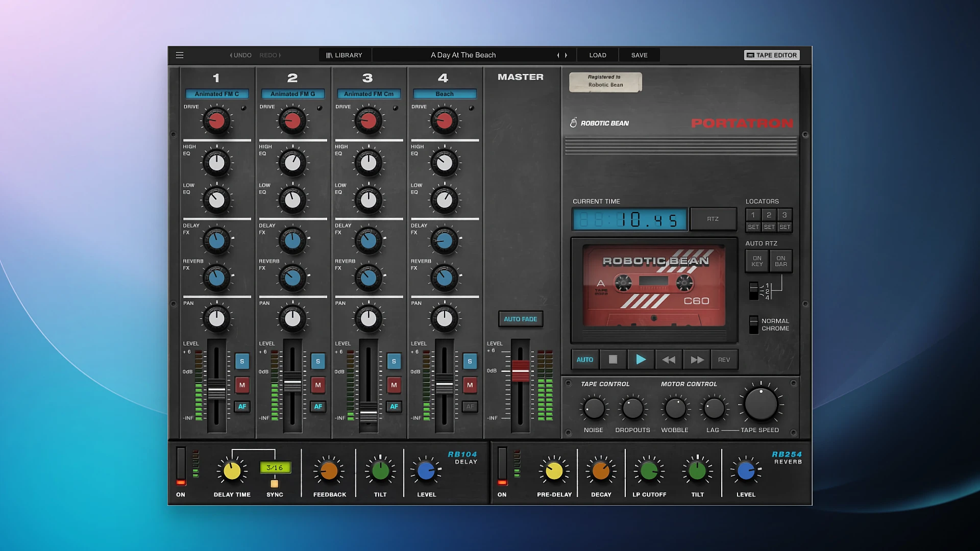
Task: Toggle delay SYNC button
Action: (x=275, y=483)
